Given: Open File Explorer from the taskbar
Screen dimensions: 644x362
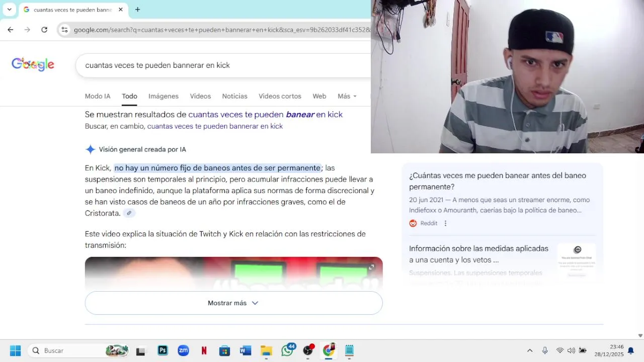Looking at the screenshot, I should tap(266, 350).
